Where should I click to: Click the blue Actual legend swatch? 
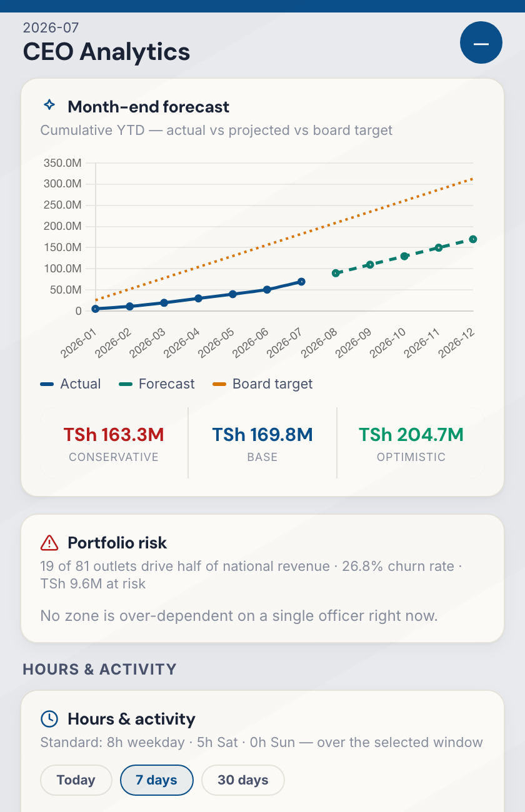(x=47, y=385)
